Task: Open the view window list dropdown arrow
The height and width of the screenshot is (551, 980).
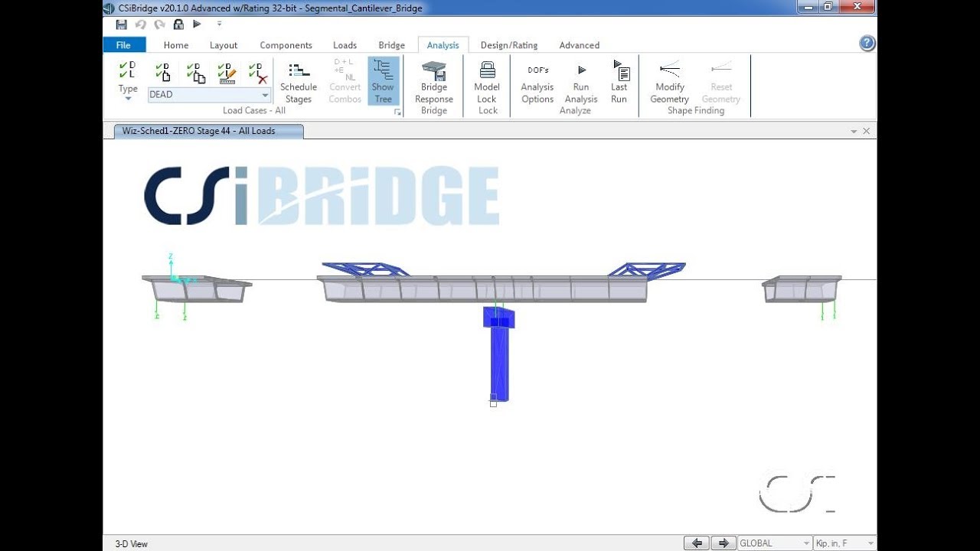Action: [854, 132]
